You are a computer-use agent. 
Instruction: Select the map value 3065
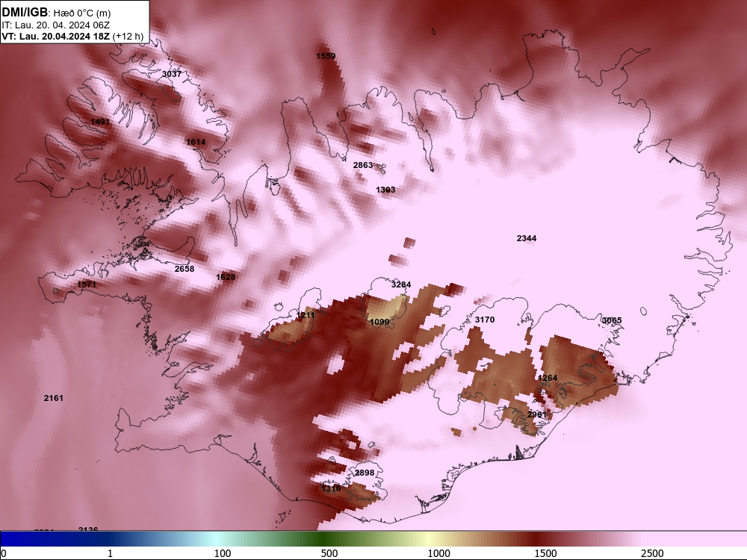coord(613,320)
